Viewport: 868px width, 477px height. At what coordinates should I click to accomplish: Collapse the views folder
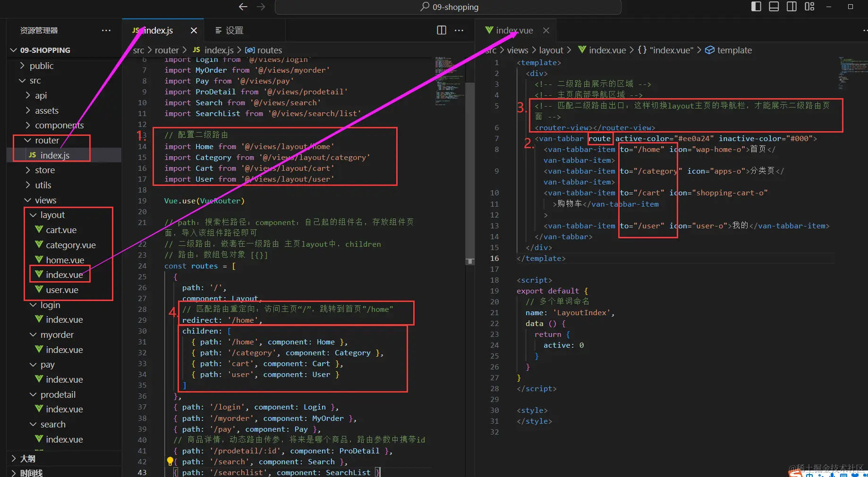(x=45, y=200)
